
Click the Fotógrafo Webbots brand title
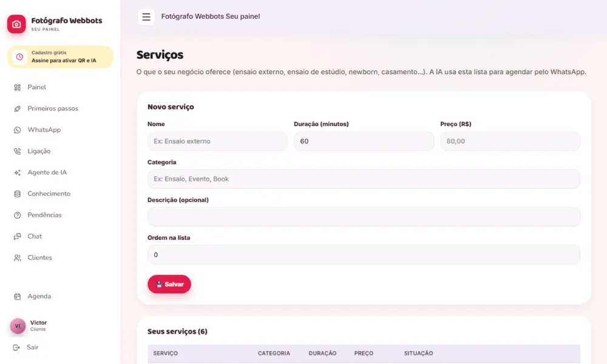67,21
